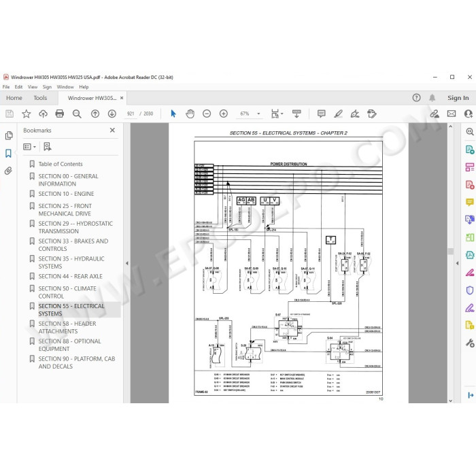The height and width of the screenshot is (476, 476).
Task: Click page number field showing 921
Action: pos(131,114)
